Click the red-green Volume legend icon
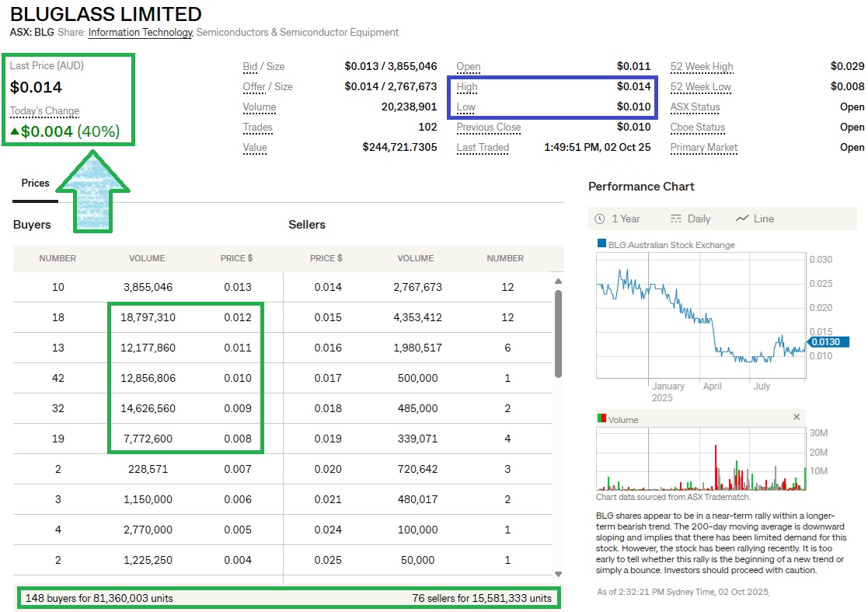 601,419
